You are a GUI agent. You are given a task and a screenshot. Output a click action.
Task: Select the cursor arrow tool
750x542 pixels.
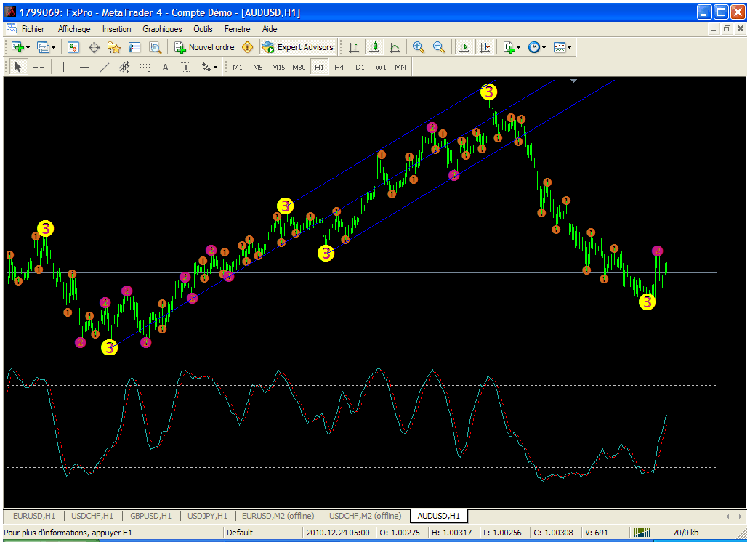point(16,68)
